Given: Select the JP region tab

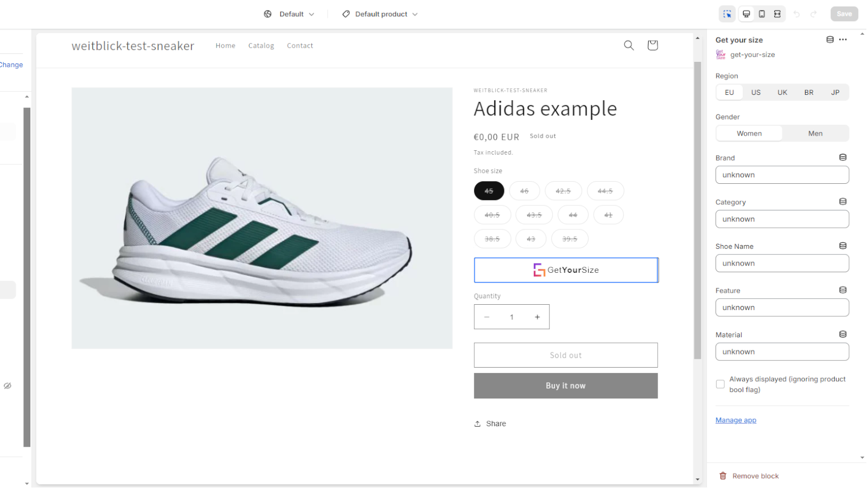Looking at the screenshot, I should [835, 92].
